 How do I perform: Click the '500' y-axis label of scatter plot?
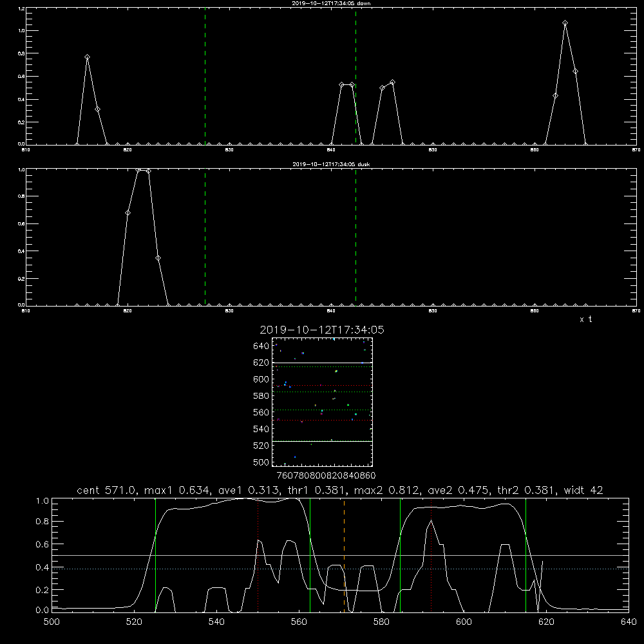[x=261, y=462]
